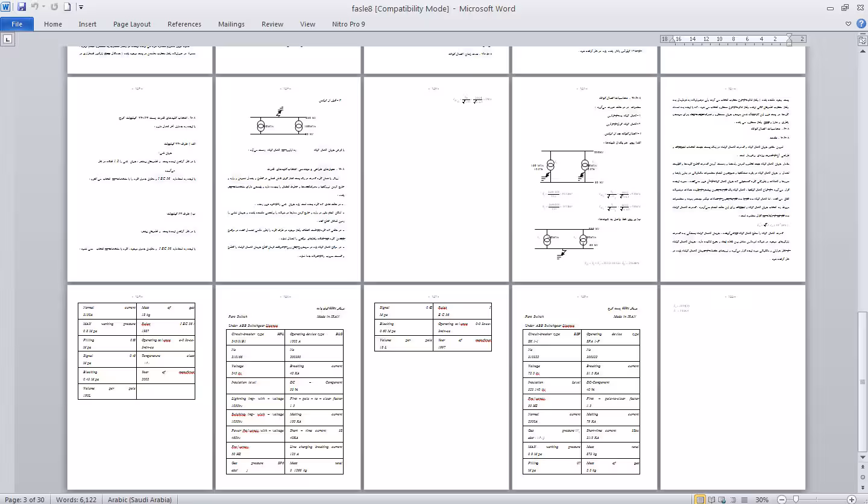Click the Arabic (Saudi Arabia) language indicator
868x504 pixels.
[x=140, y=499]
